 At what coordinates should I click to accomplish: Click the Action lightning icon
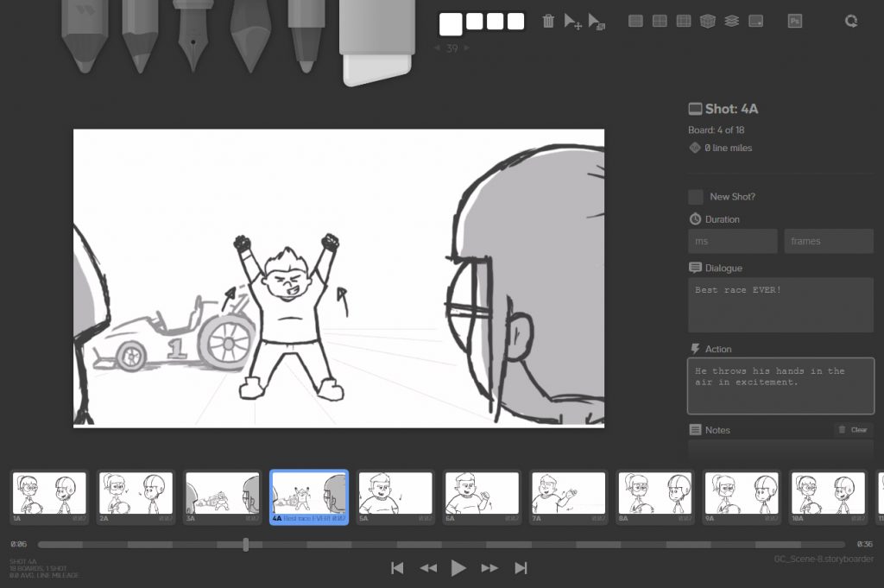tap(695, 349)
